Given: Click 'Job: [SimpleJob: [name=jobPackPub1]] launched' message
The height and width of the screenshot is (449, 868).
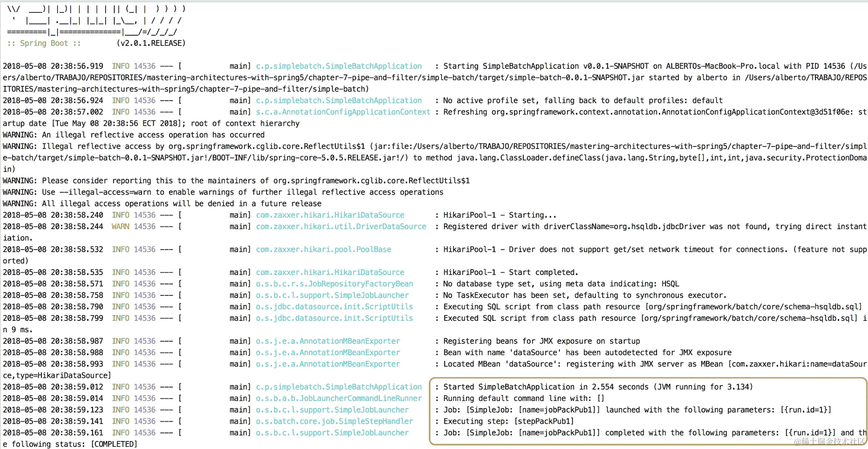Looking at the screenshot, I should (637, 410).
